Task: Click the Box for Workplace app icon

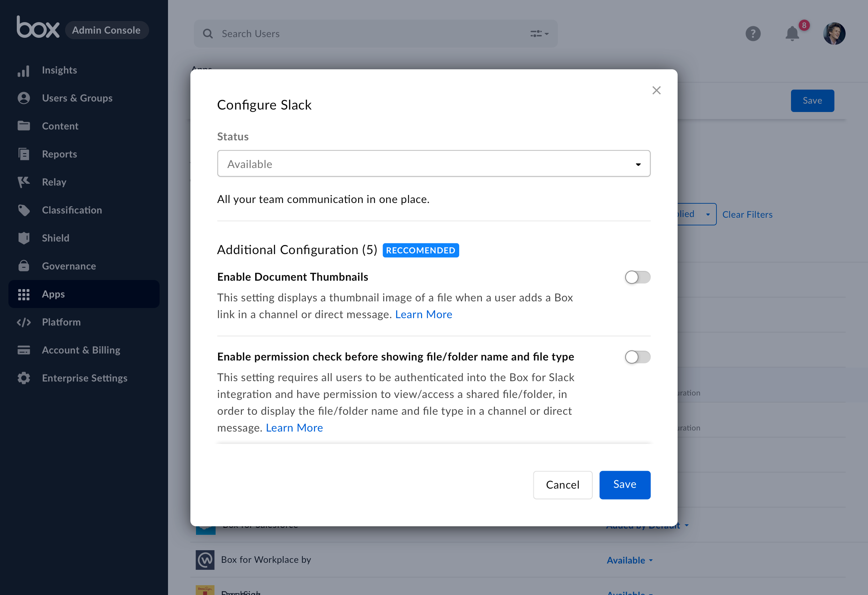Action: click(x=205, y=560)
